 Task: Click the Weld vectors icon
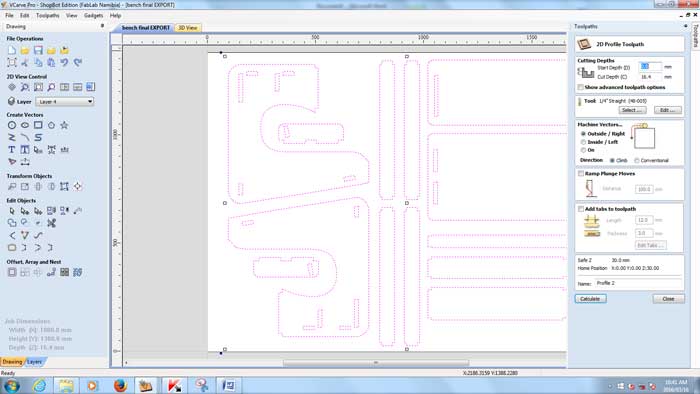(x=12, y=223)
